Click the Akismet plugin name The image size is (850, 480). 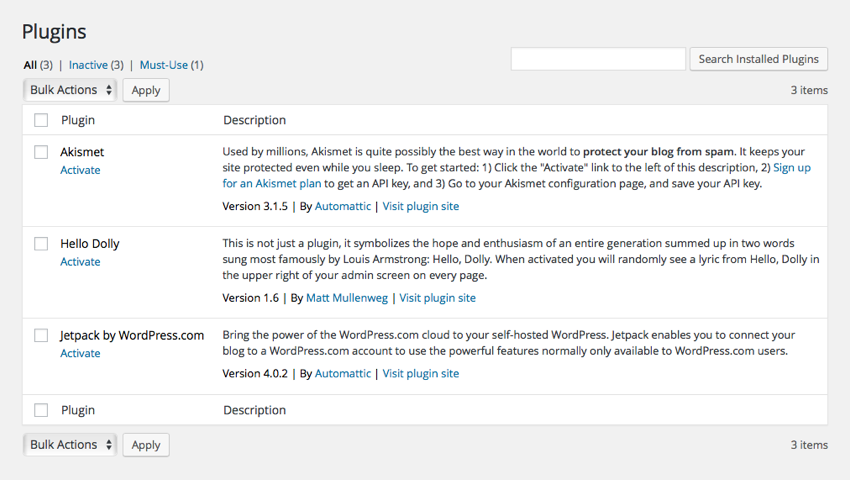coord(82,152)
